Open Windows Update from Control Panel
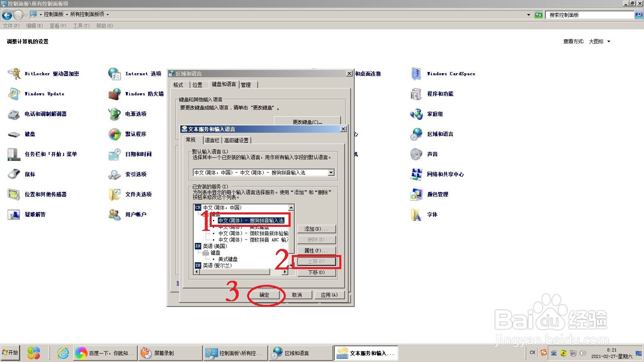644x362 pixels. (44, 94)
